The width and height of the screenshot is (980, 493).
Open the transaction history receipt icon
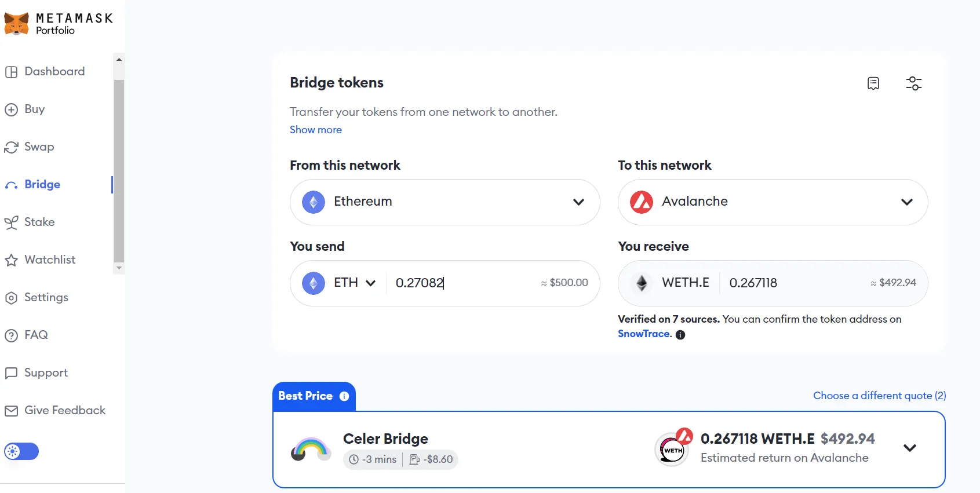tap(873, 83)
